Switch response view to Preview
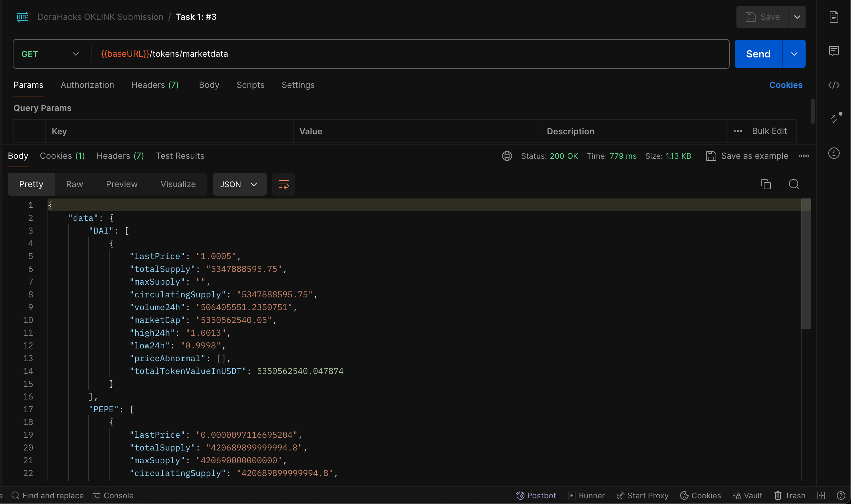Screen dimensions: 851x504 click(x=122, y=184)
